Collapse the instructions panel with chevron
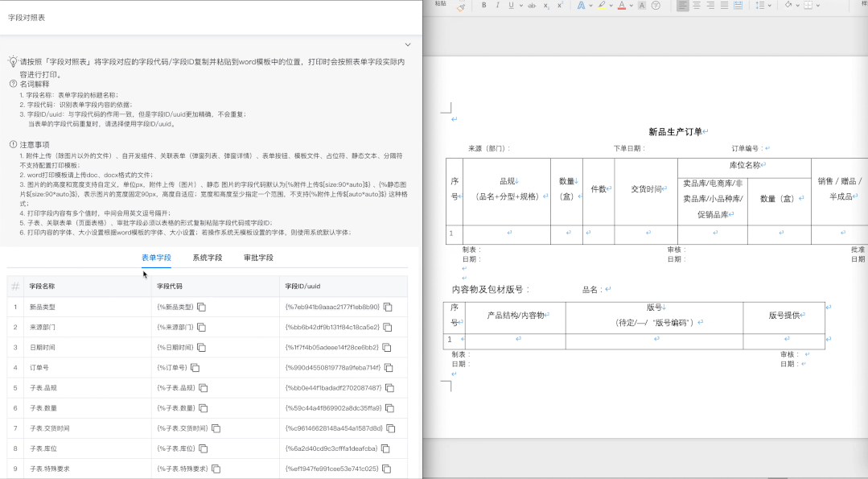The width and height of the screenshot is (868, 479). click(408, 45)
